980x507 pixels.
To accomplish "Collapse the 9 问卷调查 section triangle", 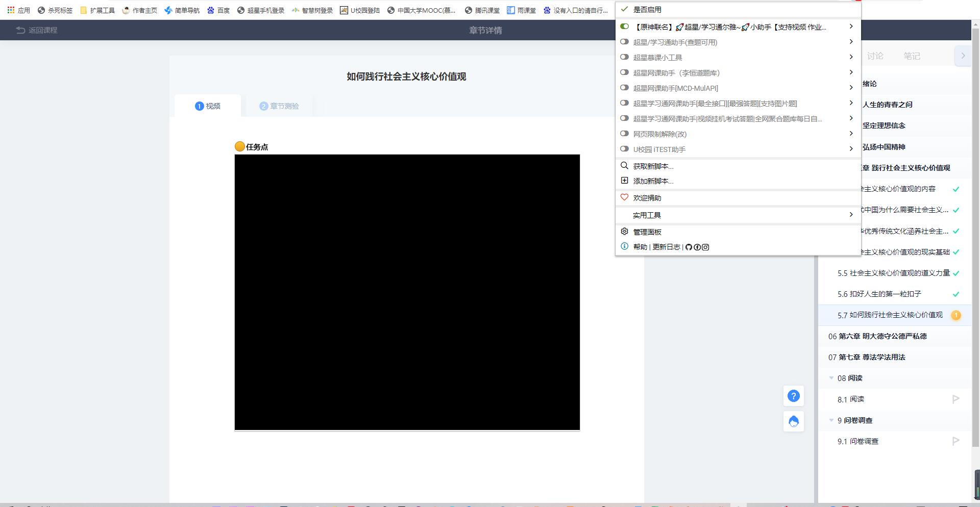I will pyautogui.click(x=831, y=420).
